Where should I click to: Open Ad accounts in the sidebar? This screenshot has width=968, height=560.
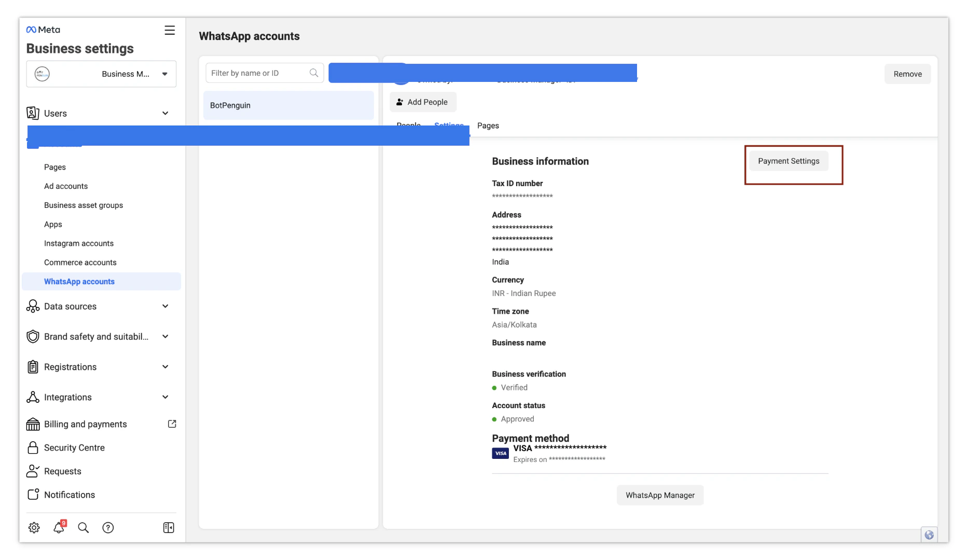point(66,186)
